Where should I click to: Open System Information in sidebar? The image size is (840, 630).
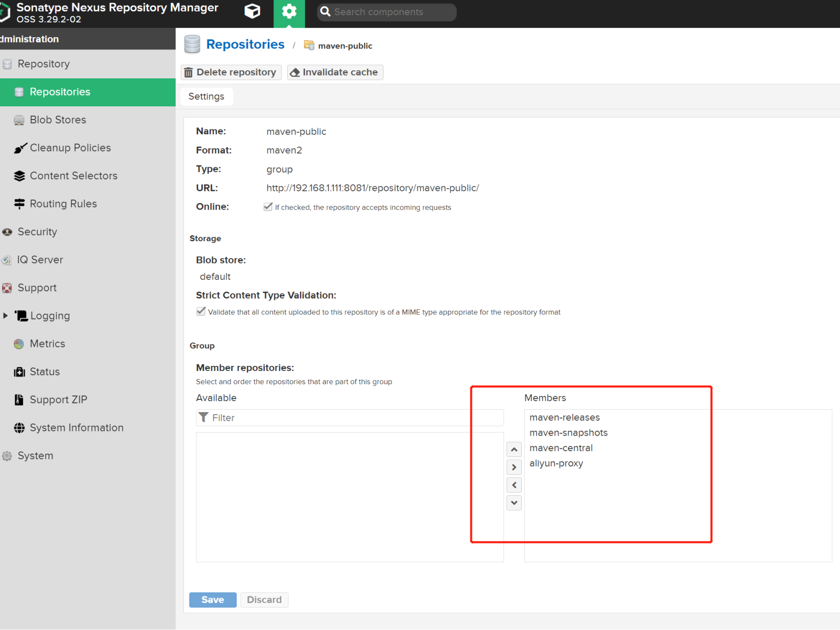(x=88, y=428)
